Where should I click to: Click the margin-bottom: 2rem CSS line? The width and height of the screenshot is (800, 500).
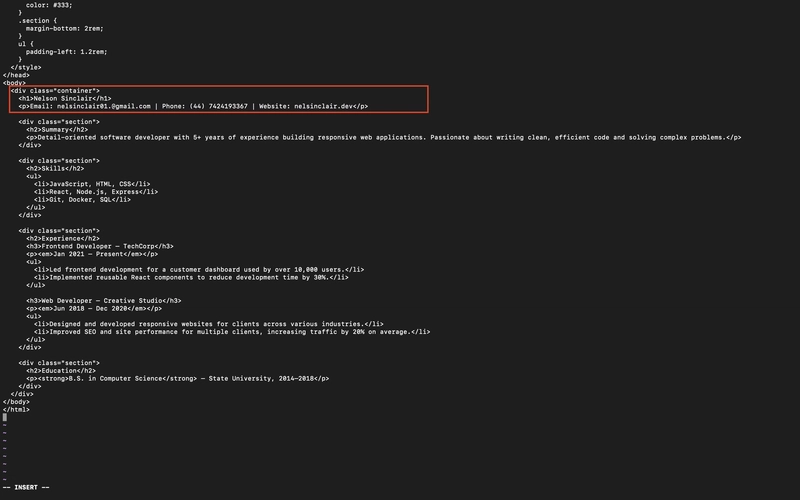coord(65,29)
